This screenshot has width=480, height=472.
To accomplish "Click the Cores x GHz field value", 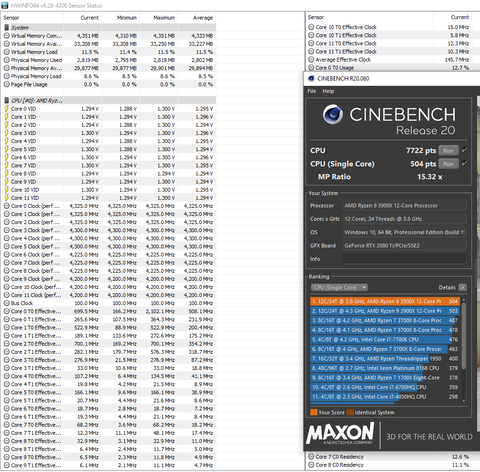I will click(x=404, y=219).
